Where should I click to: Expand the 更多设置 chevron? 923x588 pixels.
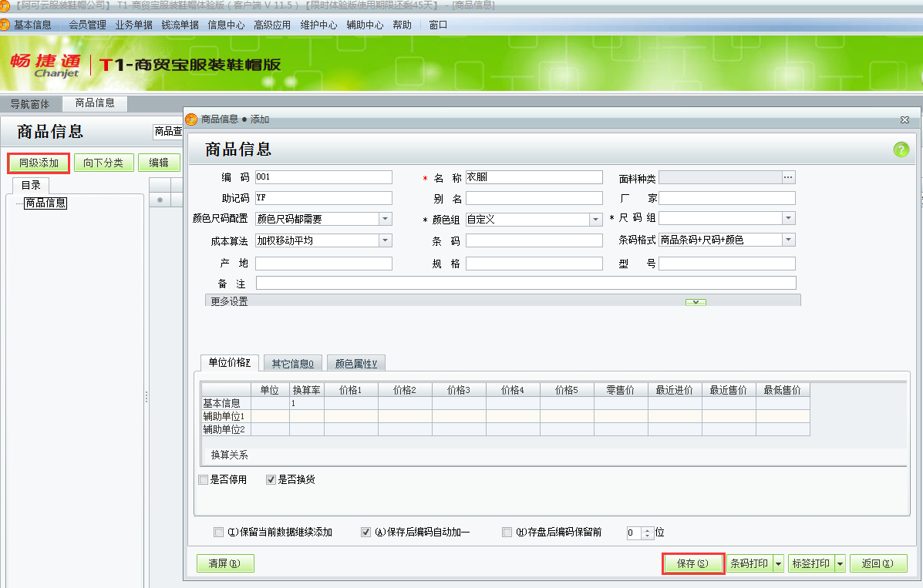696,302
